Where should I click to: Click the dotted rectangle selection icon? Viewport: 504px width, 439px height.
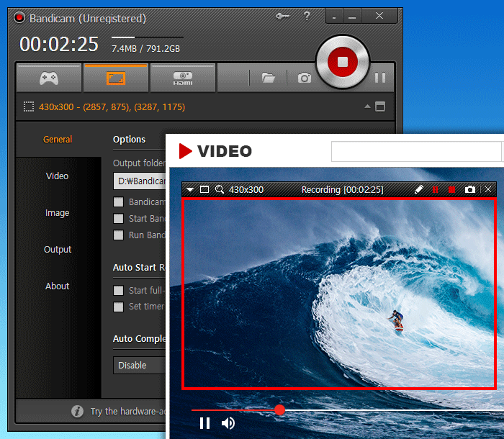29,107
